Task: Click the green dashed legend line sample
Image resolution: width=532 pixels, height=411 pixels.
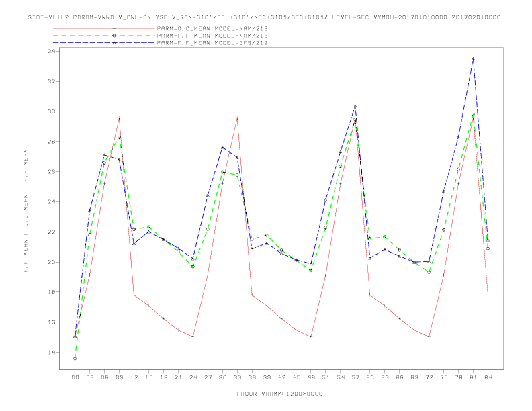Action: point(104,36)
